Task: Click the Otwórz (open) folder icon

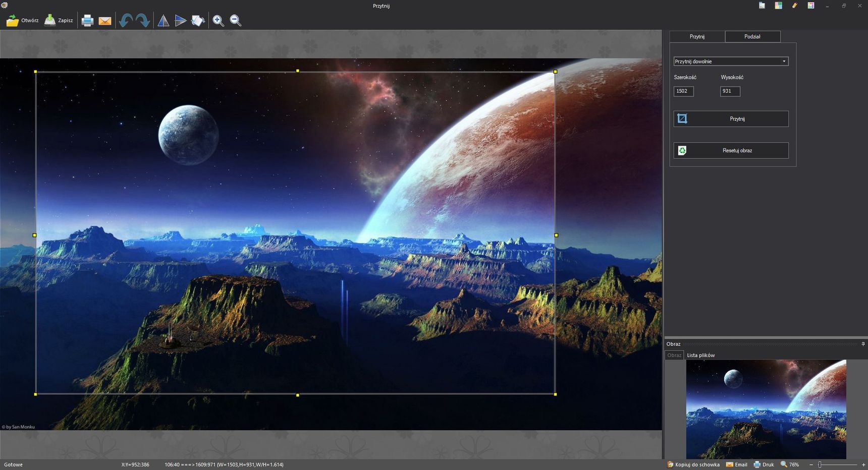Action: [x=12, y=21]
